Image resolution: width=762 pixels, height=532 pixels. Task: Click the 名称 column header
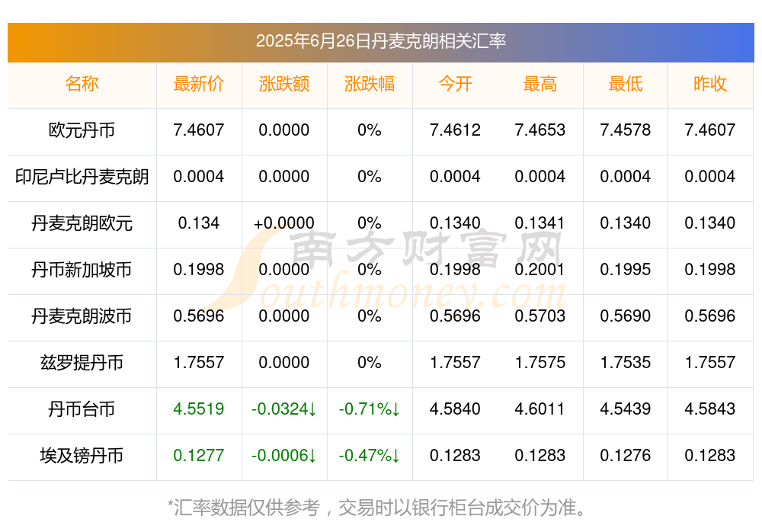[82, 84]
